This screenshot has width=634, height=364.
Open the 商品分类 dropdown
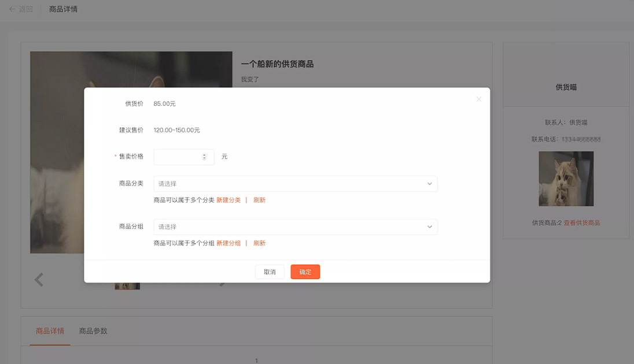[x=296, y=184]
